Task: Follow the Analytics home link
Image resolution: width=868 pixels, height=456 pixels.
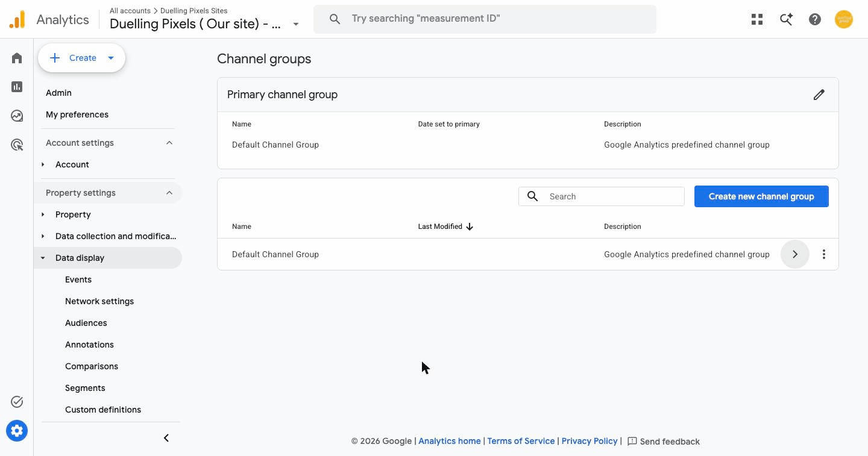Action: [x=450, y=441]
